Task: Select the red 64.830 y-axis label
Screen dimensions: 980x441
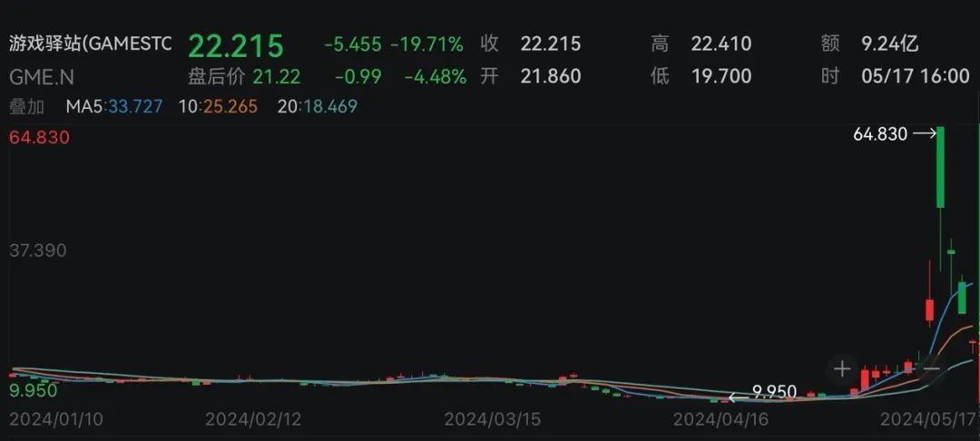Action: coord(39,137)
